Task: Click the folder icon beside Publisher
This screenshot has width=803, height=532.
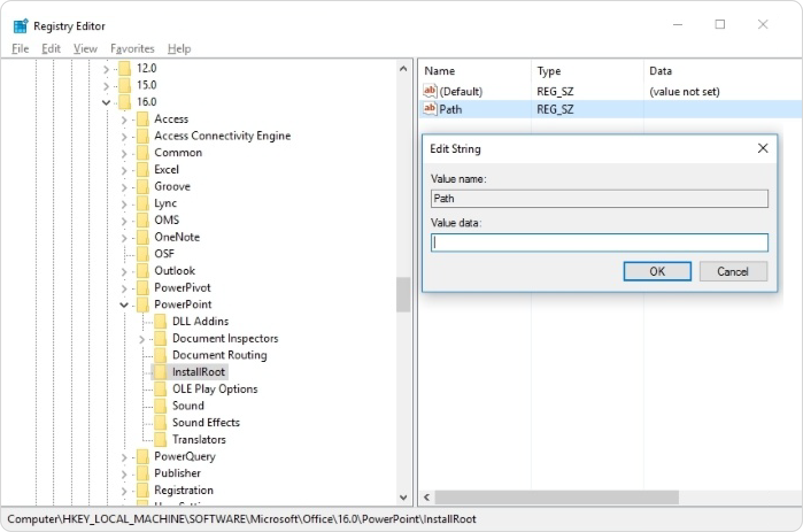Action: 142,473
